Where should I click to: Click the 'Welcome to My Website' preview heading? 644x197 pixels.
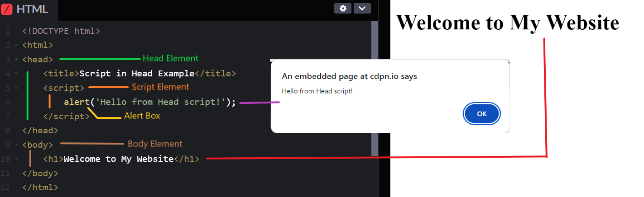508,23
